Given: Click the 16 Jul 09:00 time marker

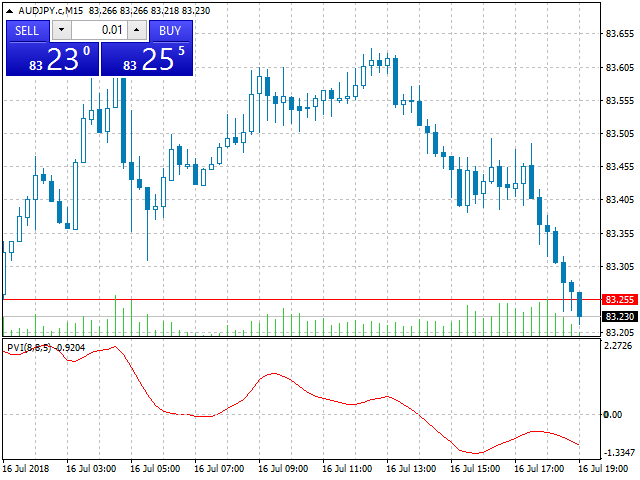Looking at the screenshot, I should coord(283,469).
